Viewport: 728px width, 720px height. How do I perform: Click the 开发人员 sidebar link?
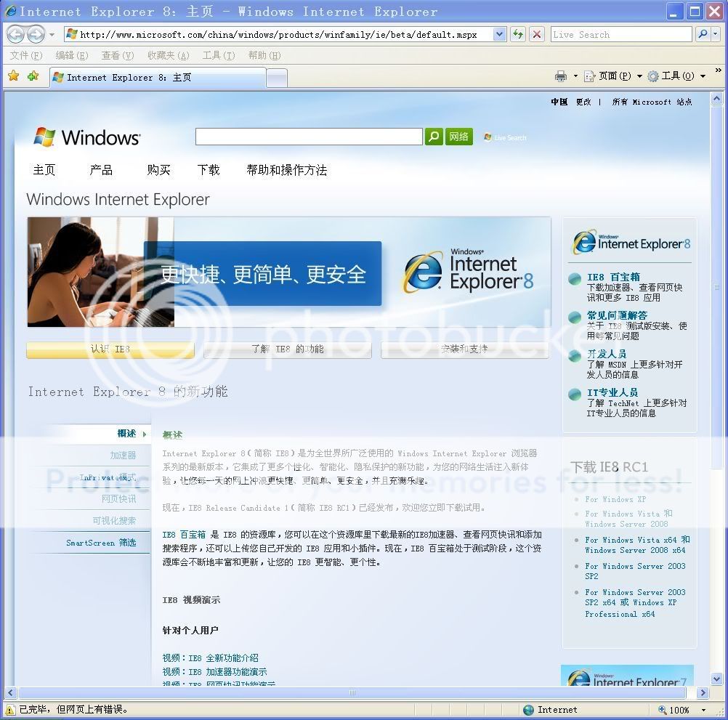pos(607,355)
